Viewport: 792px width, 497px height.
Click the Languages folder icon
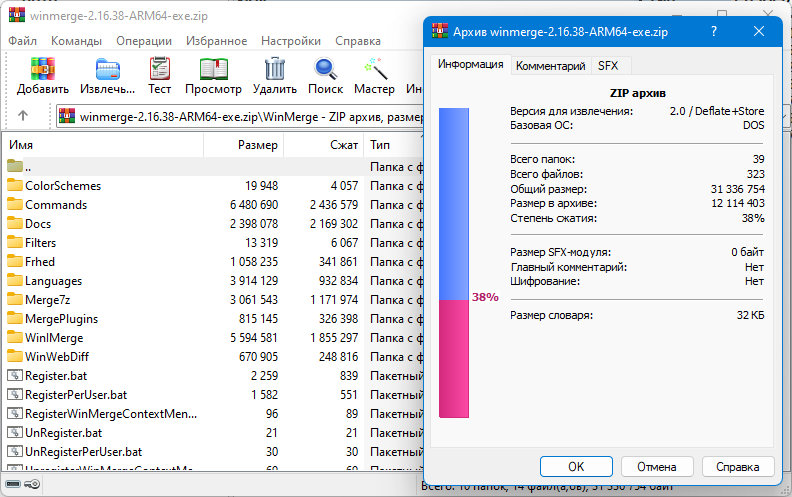point(15,280)
